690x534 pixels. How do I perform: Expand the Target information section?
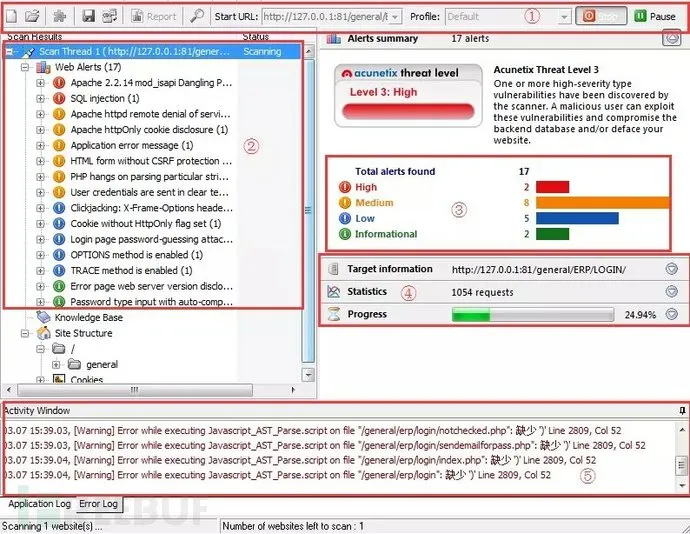pos(672,269)
